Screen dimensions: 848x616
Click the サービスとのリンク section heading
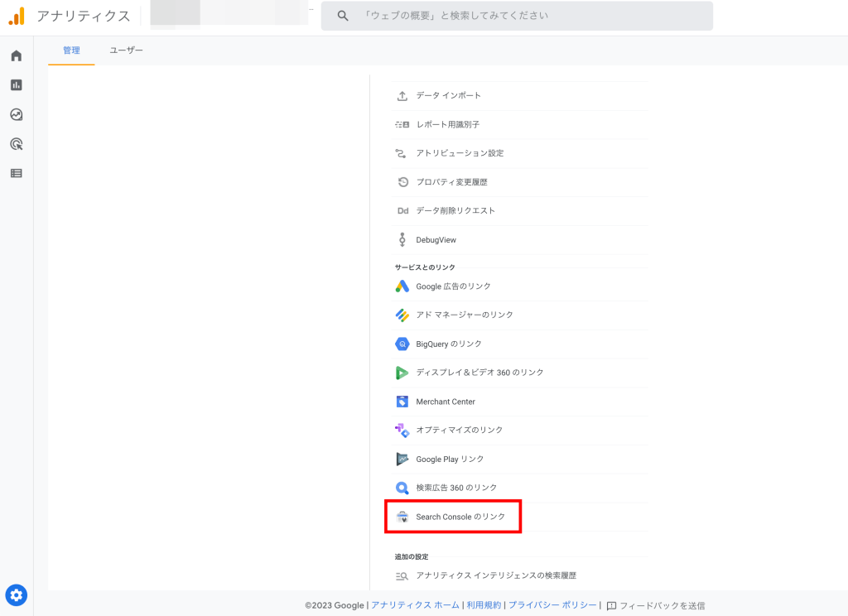(425, 267)
